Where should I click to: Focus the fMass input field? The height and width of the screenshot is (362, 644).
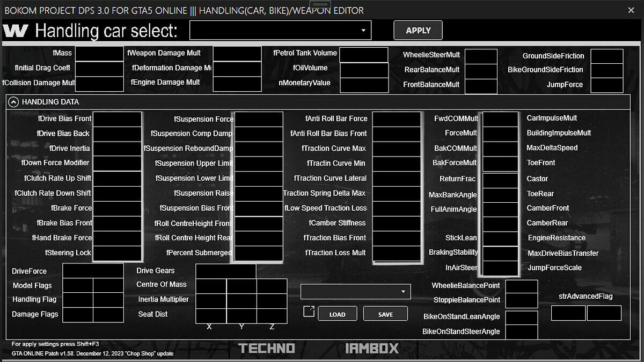point(99,54)
